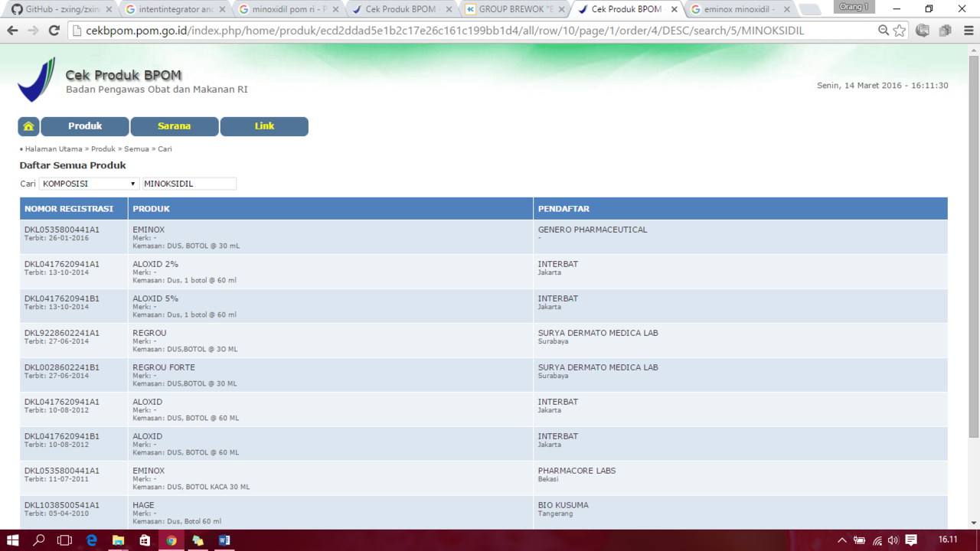Open the zoom indicator in address bar
The width and height of the screenshot is (980, 551).
pyautogui.click(x=884, y=31)
